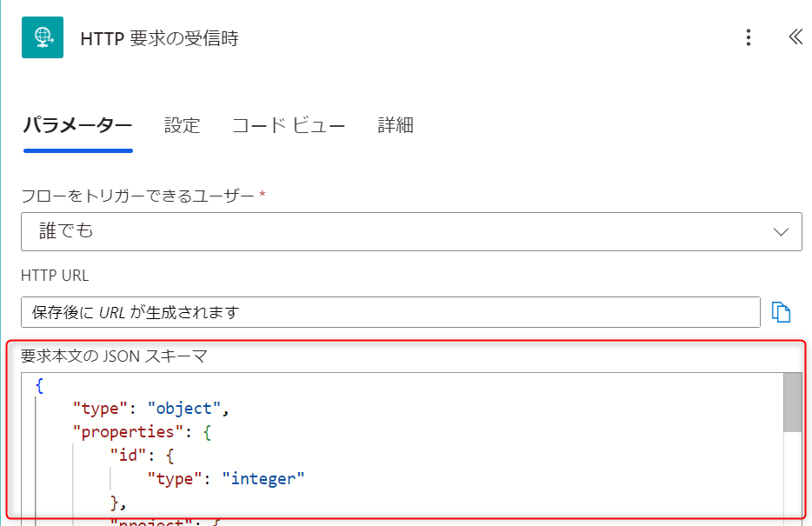Open the three-dot more options menu
The width and height of the screenshot is (812, 526).
pyautogui.click(x=749, y=37)
